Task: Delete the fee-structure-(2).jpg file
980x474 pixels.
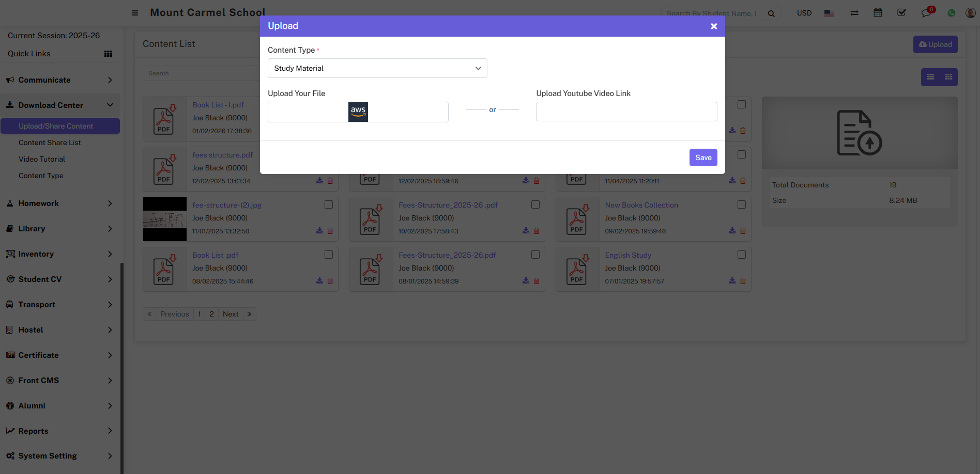Action: point(330,231)
